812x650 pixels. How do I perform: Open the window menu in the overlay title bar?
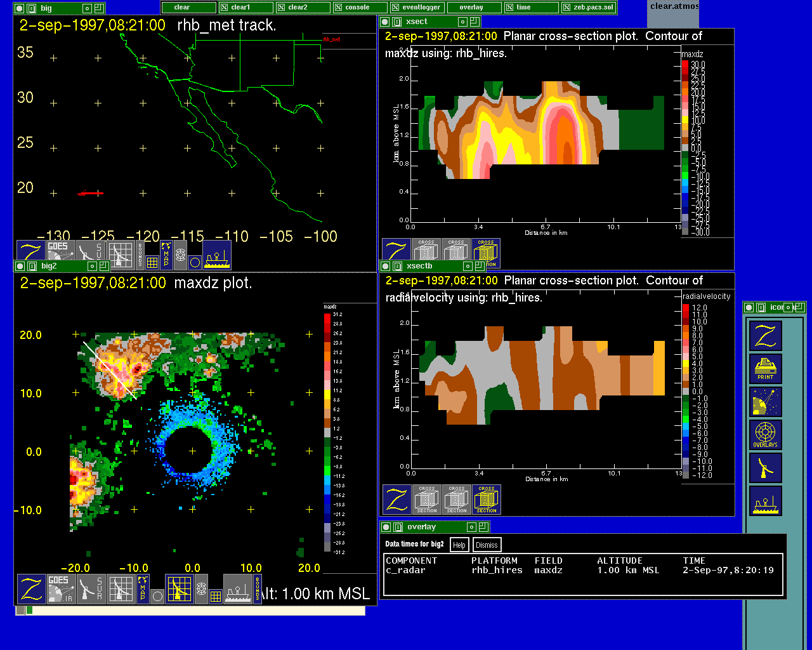[x=397, y=527]
